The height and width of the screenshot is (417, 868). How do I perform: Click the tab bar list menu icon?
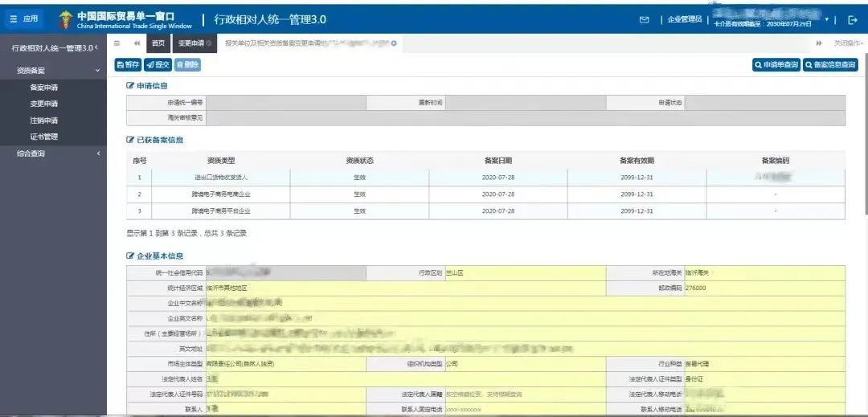click(117, 43)
